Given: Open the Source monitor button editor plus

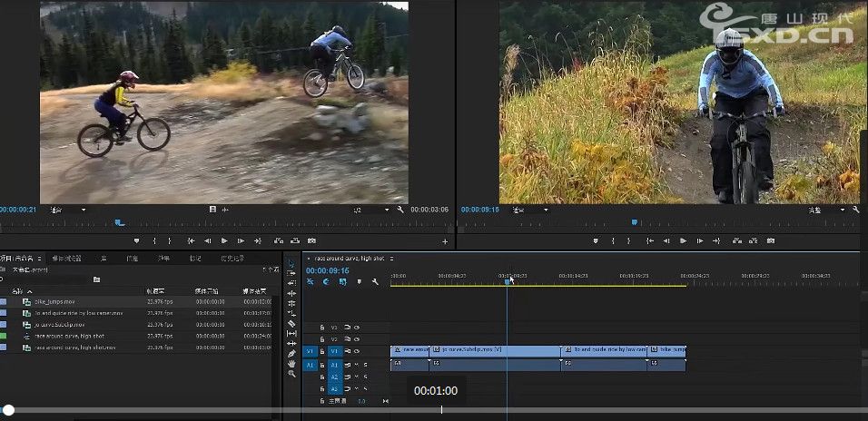Looking at the screenshot, I should click(x=445, y=241).
